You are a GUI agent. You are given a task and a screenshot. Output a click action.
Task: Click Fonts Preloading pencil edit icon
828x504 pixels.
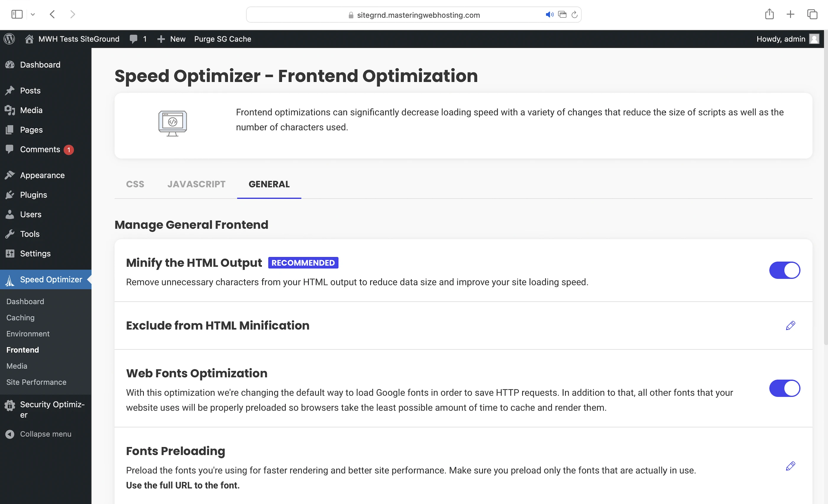(x=790, y=466)
